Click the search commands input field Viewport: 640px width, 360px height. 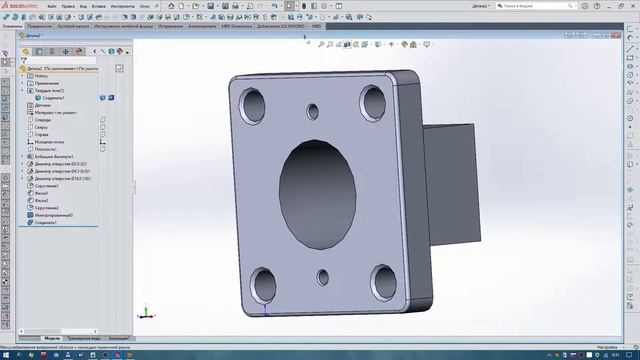click(535, 6)
